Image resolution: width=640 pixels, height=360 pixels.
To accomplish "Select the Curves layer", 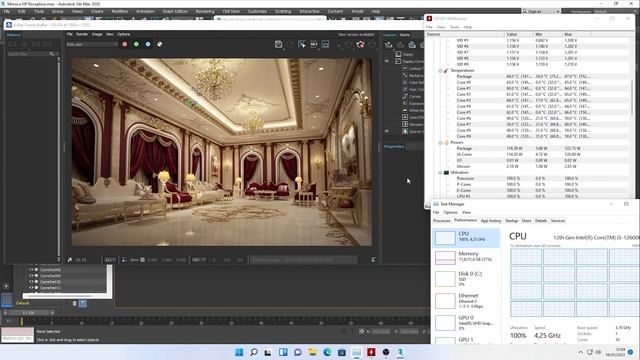I will pyautogui.click(x=415, y=96).
